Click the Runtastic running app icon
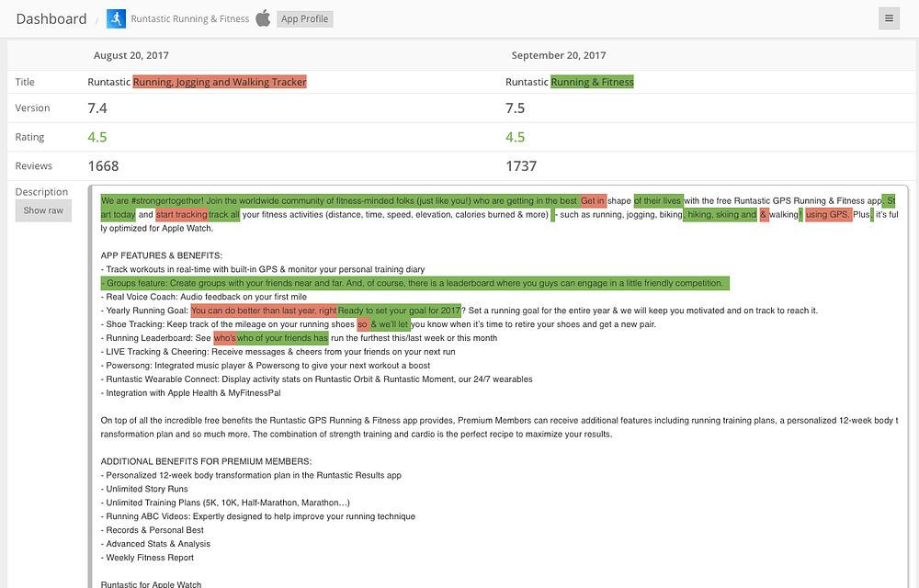This screenshot has width=919, height=588. pos(116,18)
